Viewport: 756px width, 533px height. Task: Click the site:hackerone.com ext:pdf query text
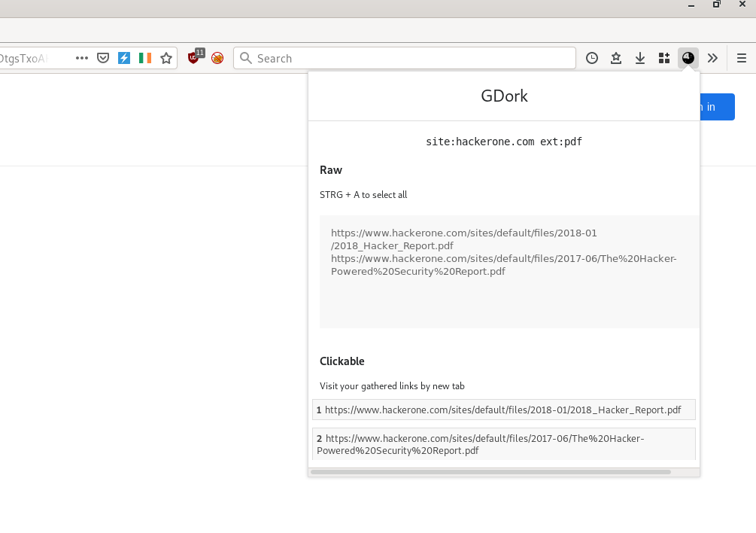504,142
